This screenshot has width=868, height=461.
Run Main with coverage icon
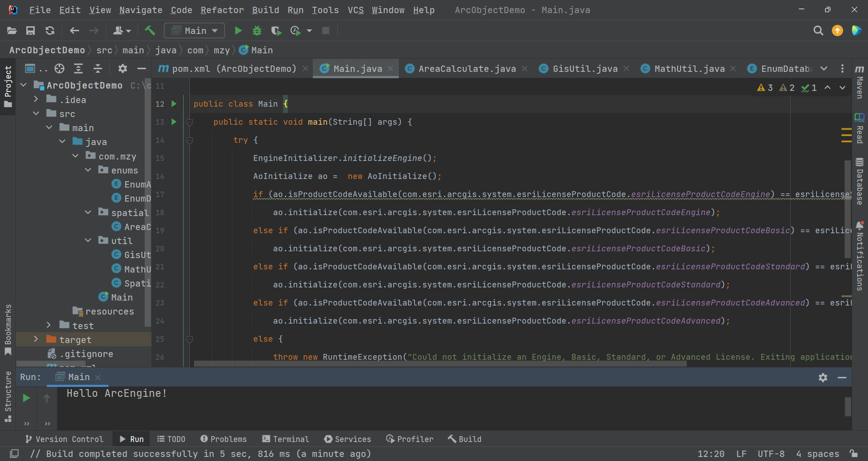tap(276, 31)
